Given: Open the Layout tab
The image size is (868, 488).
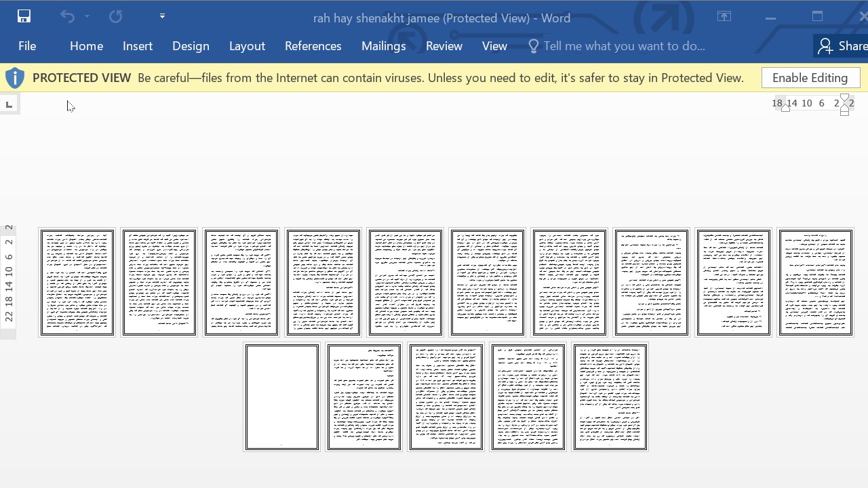Looking at the screenshot, I should [247, 46].
